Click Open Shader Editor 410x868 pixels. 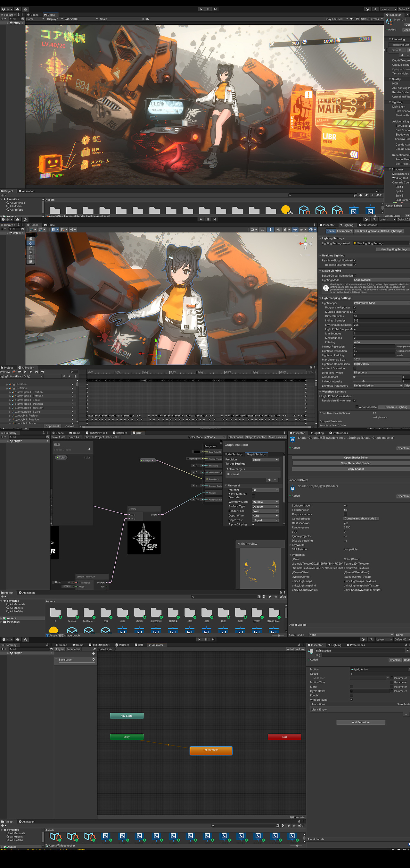click(356, 458)
